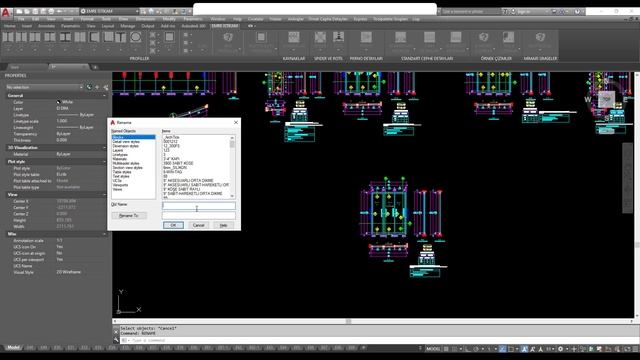Click the Rename To text field
This screenshot has width=640, height=360.
pyautogui.click(x=199, y=215)
